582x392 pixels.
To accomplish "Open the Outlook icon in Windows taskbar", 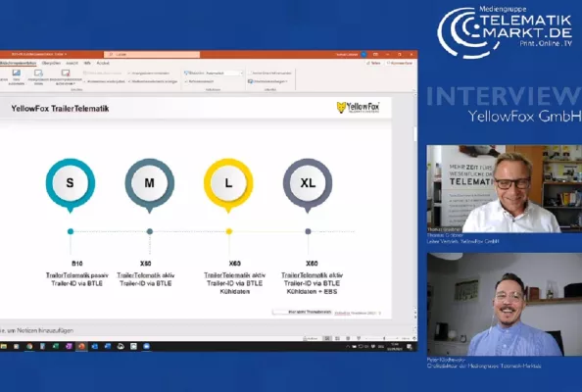I will pos(94,346).
